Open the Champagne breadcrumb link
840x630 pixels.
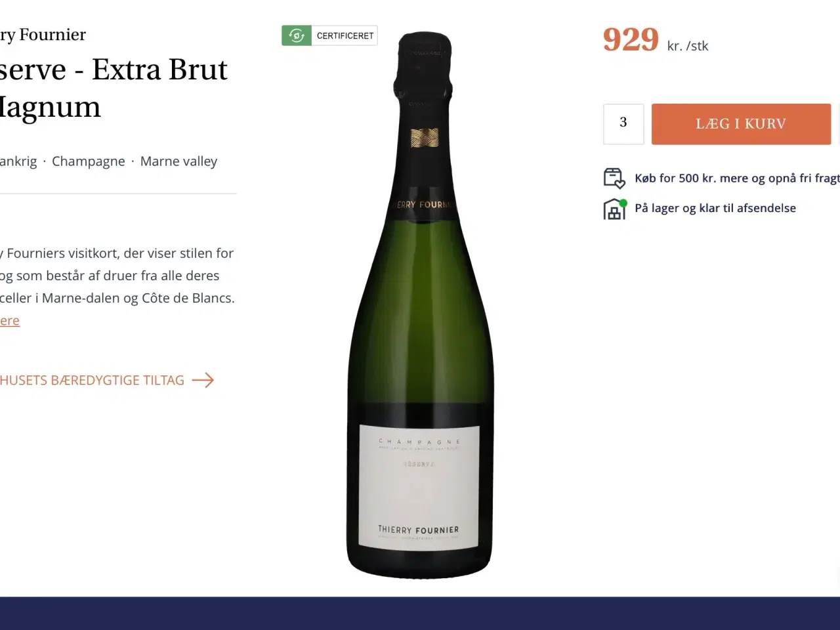pyautogui.click(x=89, y=161)
